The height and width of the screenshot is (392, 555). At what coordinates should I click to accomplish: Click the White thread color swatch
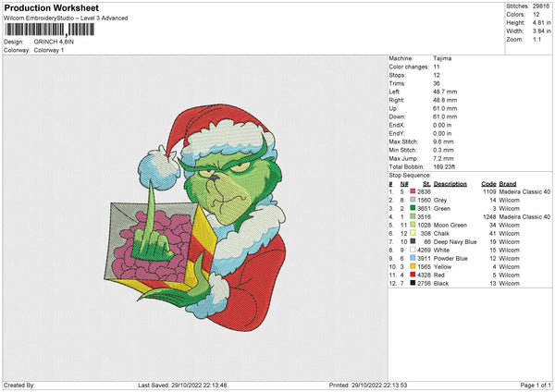click(x=413, y=250)
